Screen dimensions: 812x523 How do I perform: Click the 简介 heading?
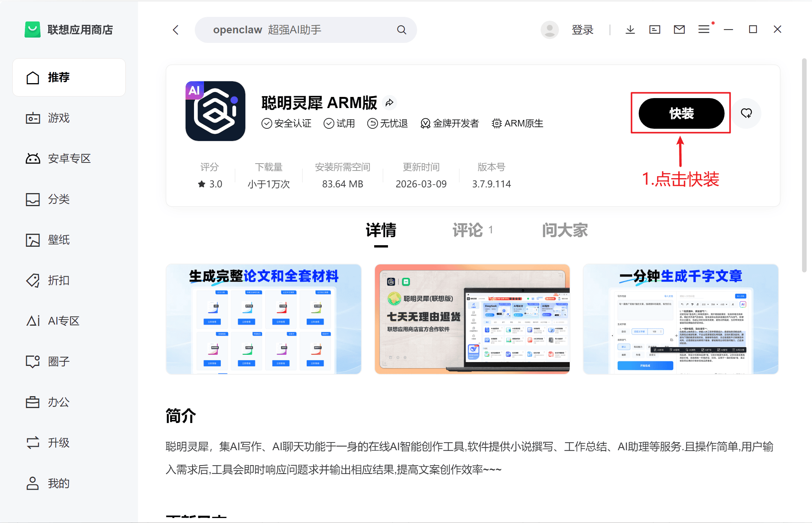(x=181, y=416)
